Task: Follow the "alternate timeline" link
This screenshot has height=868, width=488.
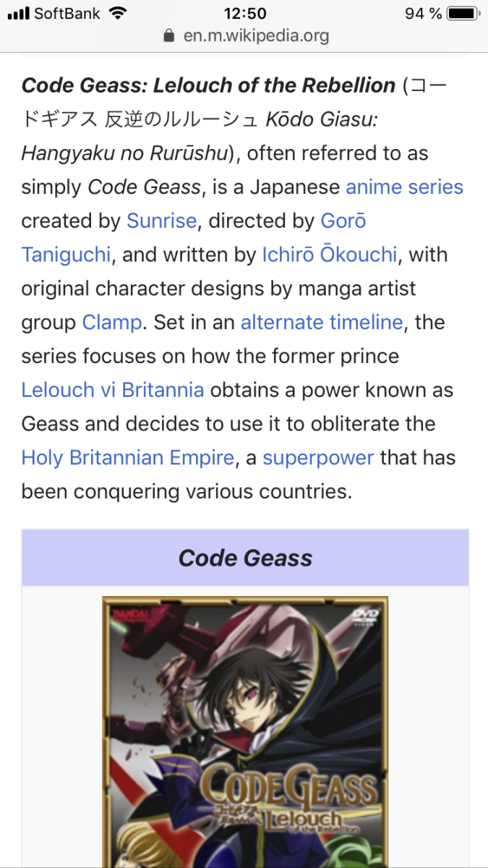Action: click(321, 322)
